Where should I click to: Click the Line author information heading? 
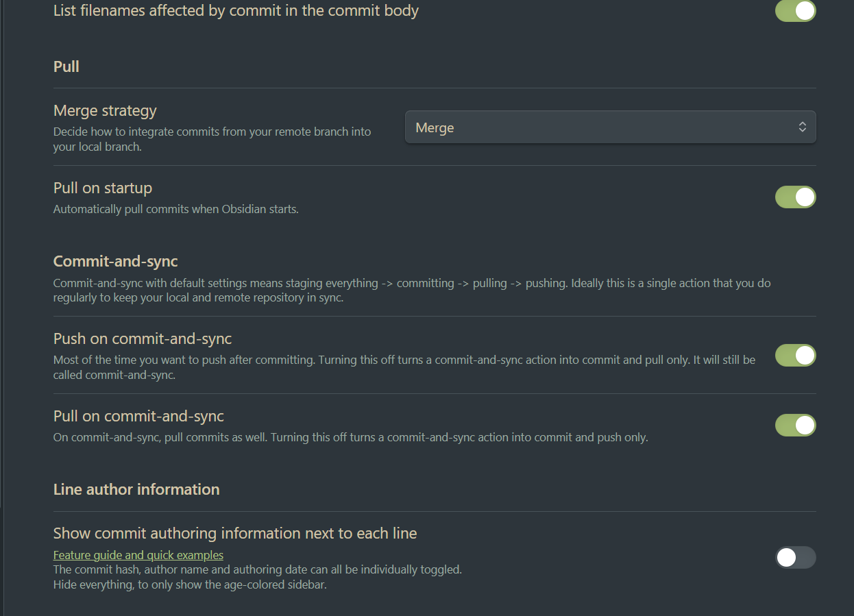(x=136, y=489)
